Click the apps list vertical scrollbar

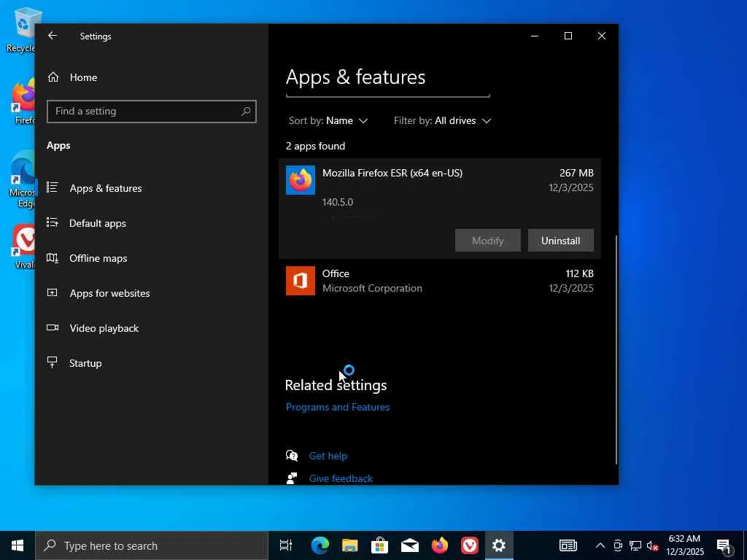coord(616,349)
